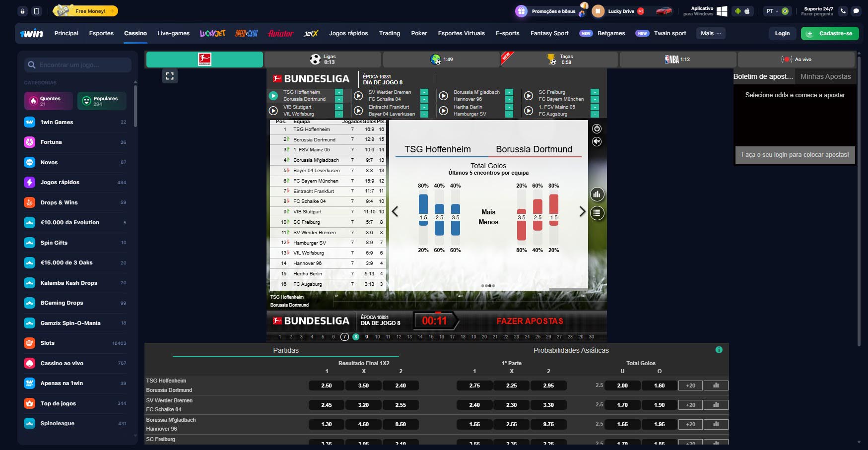The image size is (868, 450).
Task: Click the Login button
Action: [782, 33]
